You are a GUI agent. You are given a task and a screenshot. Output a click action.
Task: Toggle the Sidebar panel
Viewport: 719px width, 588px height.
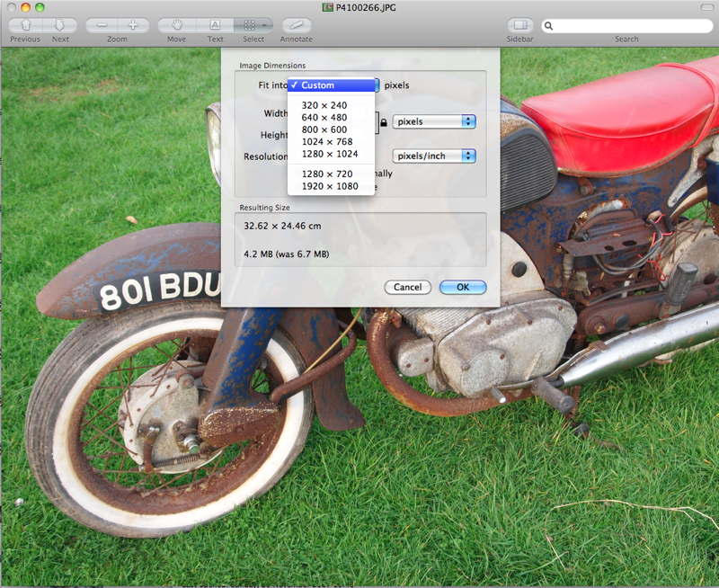coord(519,25)
